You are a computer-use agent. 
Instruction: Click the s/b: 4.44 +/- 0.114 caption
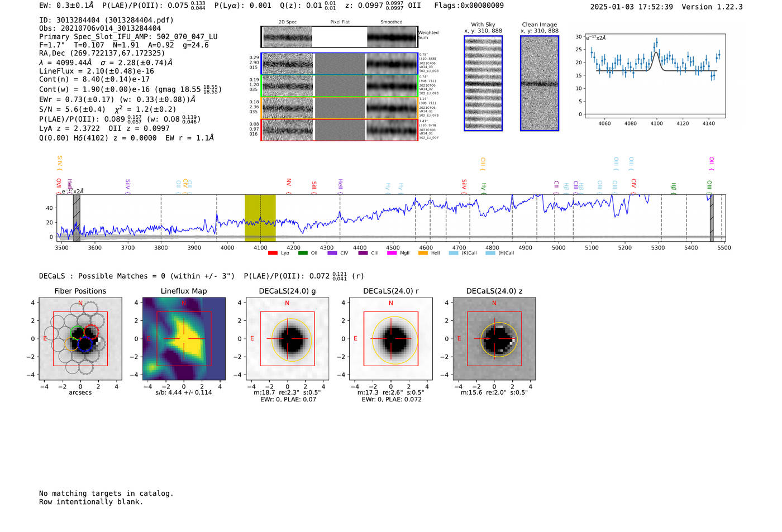[184, 392]
